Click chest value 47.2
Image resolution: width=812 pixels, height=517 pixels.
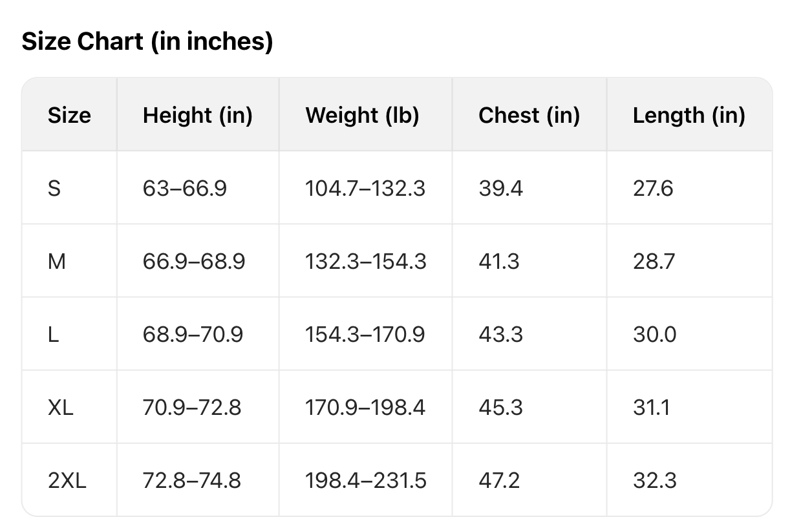click(x=500, y=481)
